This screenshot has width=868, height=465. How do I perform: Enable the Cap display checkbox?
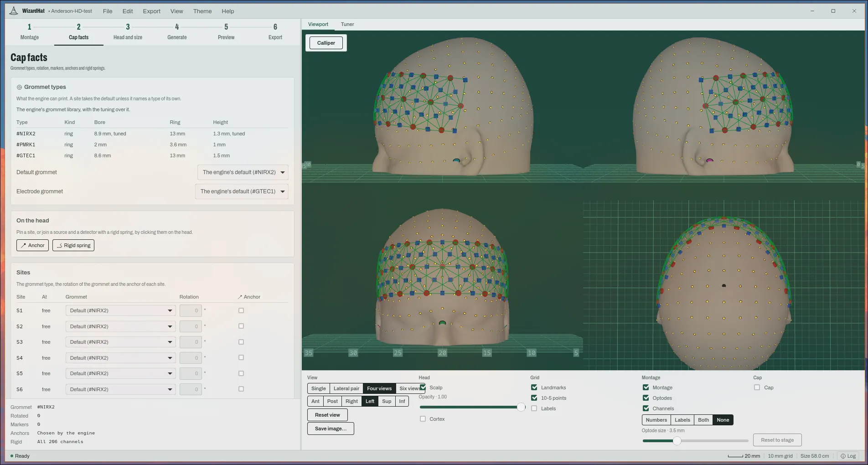point(757,387)
